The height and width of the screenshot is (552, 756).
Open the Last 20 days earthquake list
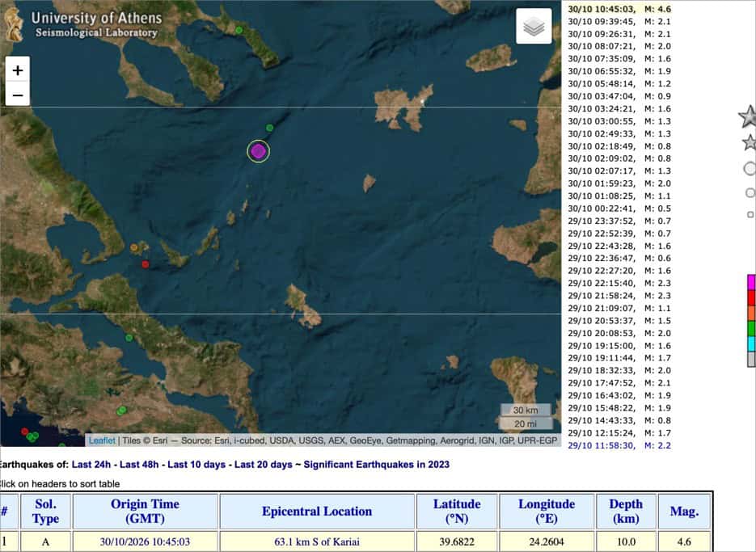click(x=264, y=465)
